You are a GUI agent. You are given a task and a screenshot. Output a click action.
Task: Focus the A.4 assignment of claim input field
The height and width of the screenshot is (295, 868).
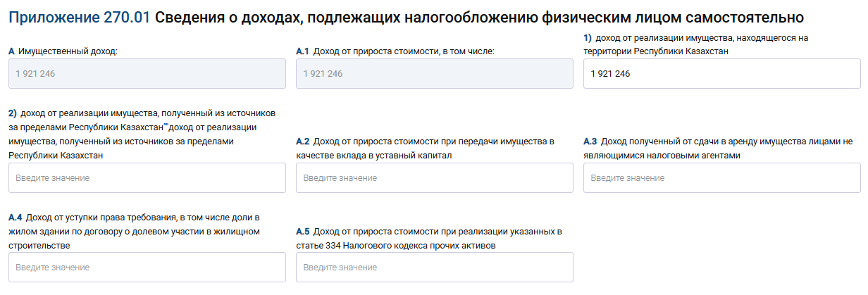pyautogui.click(x=147, y=268)
